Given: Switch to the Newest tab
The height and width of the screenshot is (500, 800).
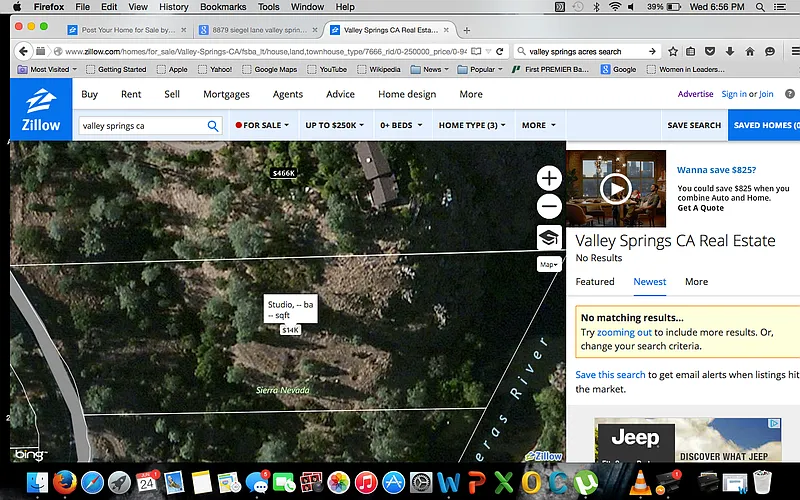Looking at the screenshot, I should 649,282.
